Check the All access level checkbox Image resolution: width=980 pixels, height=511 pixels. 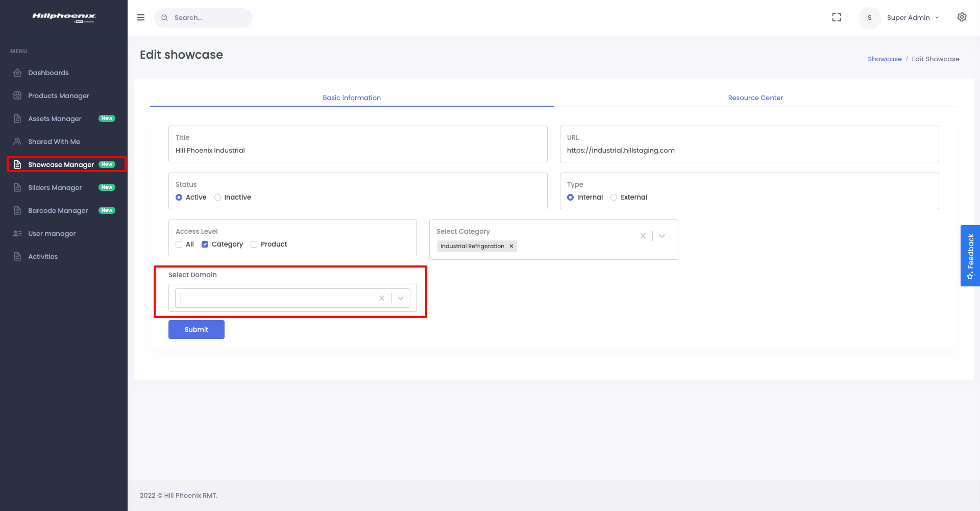[179, 245]
